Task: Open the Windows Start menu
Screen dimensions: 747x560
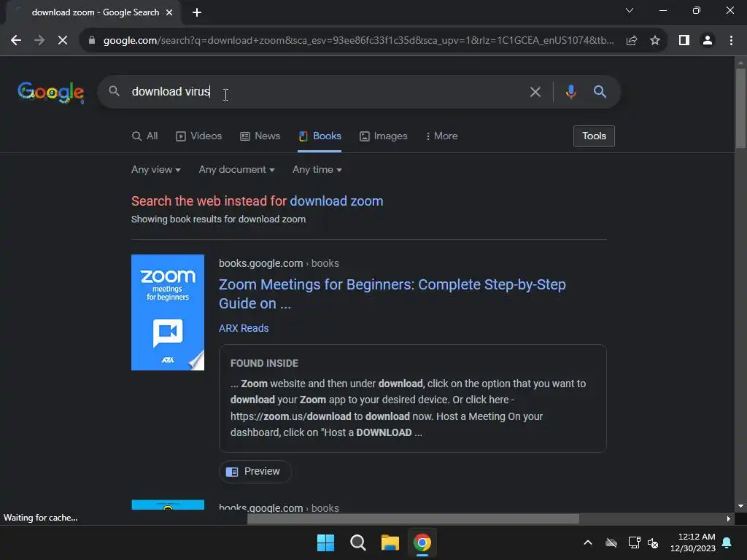Action: click(x=326, y=542)
